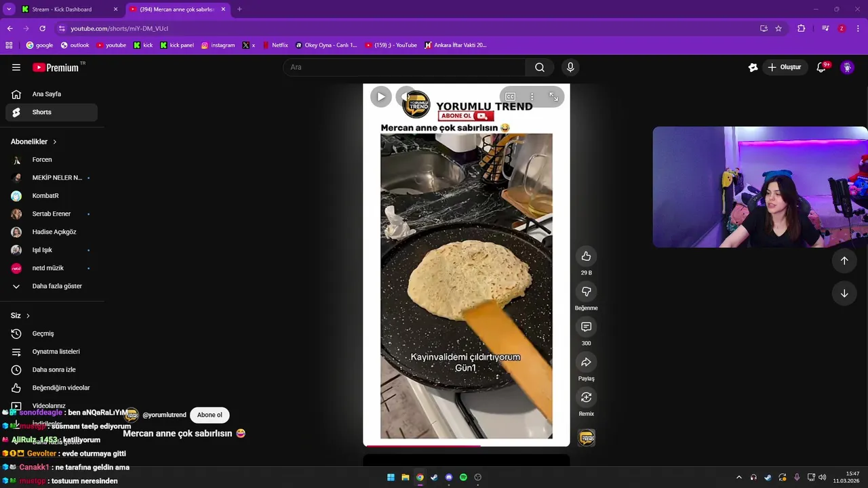Click the star-shaped icon beside Oluştur
This screenshot has height=488, width=868.
tap(753, 67)
